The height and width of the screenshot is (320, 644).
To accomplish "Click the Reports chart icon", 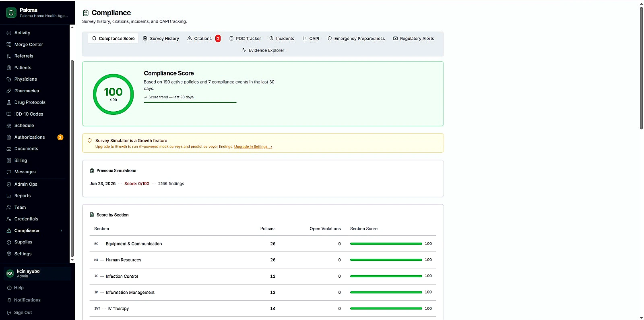I will [9, 196].
